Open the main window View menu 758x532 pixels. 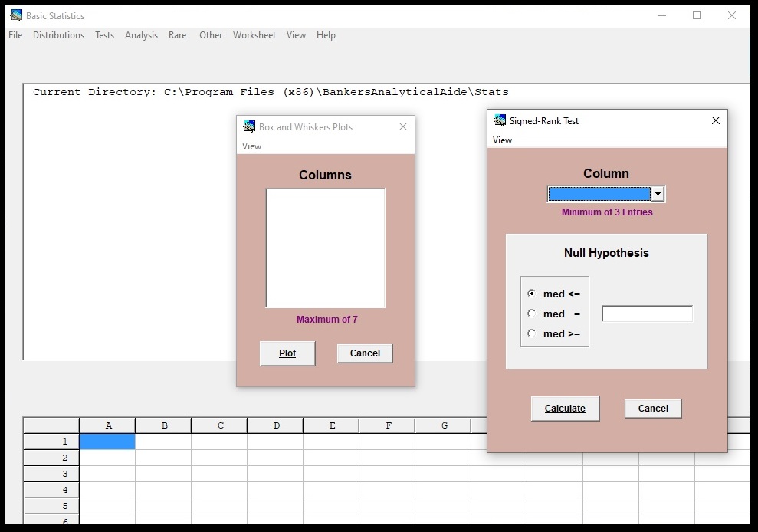tap(296, 34)
